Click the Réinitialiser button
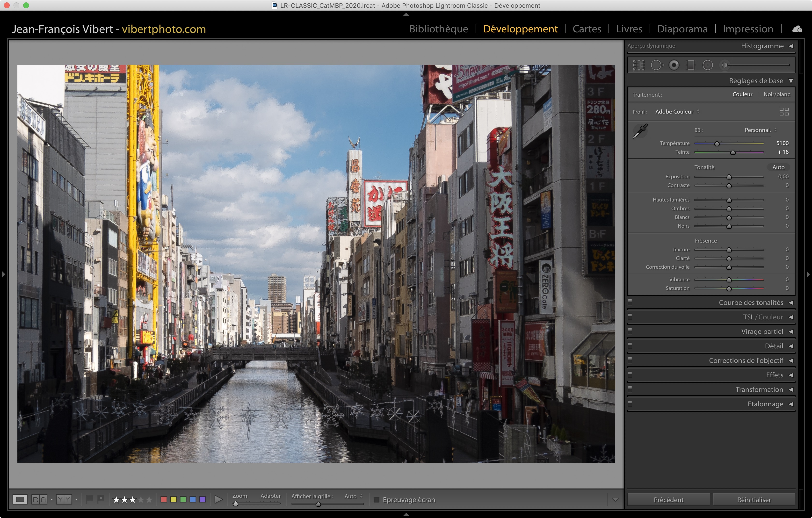 (754, 499)
